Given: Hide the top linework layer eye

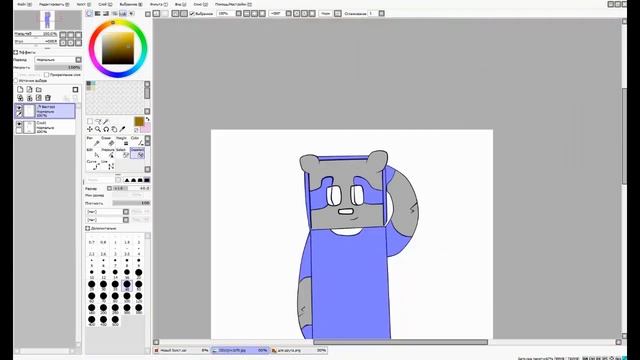Looking at the screenshot, I should (x=19, y=108).
